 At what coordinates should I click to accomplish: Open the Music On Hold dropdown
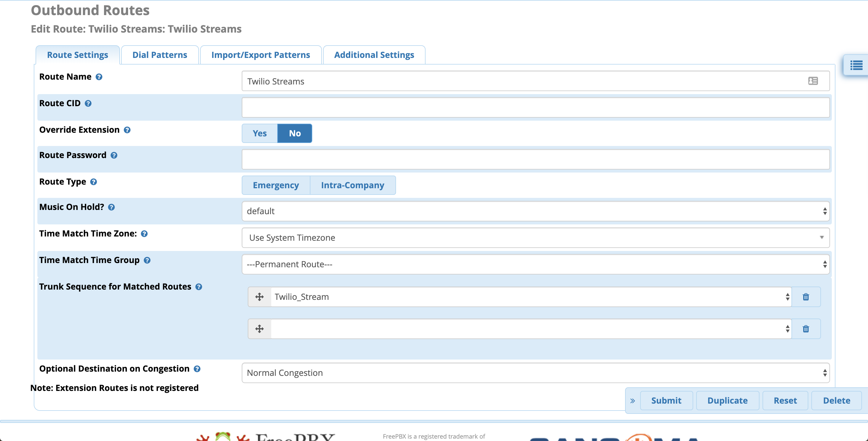(536, 211)
